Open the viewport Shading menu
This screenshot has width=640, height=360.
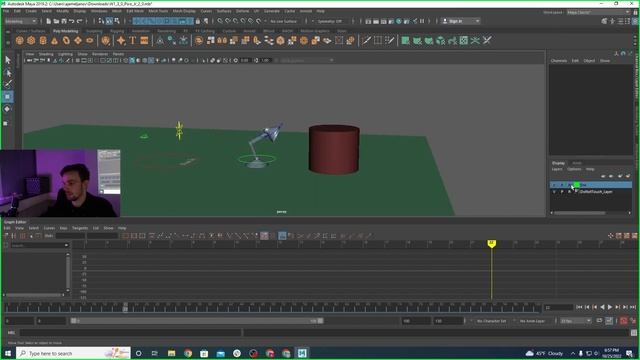46,54
